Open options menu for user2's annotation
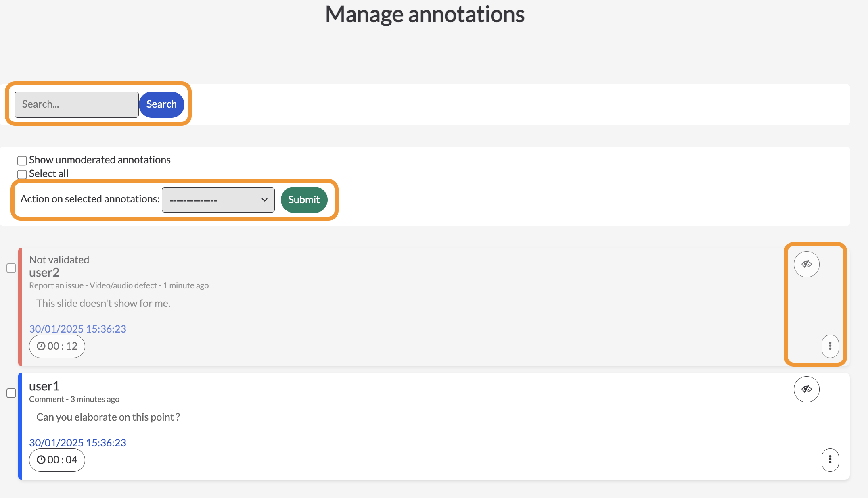The width and height of the screenshot is (868, 498). [830, 346]
